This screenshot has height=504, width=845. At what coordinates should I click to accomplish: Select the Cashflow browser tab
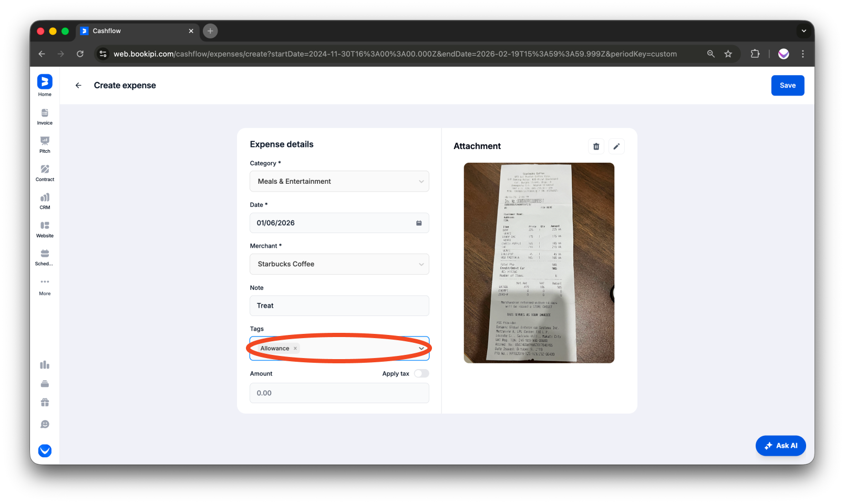click(x=137, y=31)
